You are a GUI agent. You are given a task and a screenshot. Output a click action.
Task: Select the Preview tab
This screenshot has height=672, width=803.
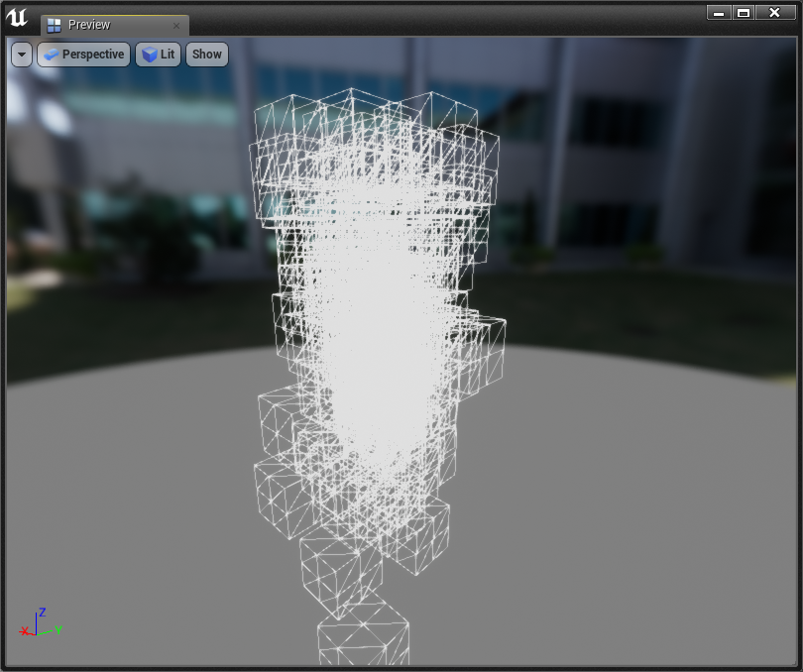115,25
